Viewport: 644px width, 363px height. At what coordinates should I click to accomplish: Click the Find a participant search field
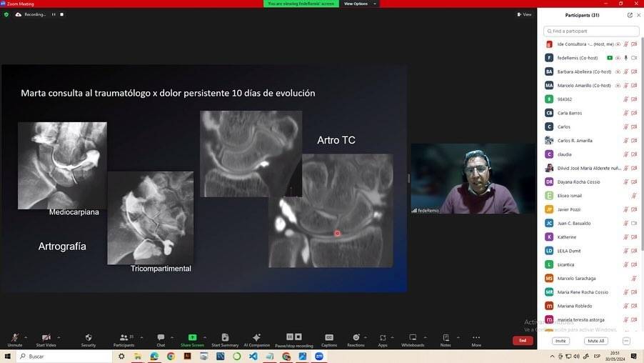tap(591, 31)
